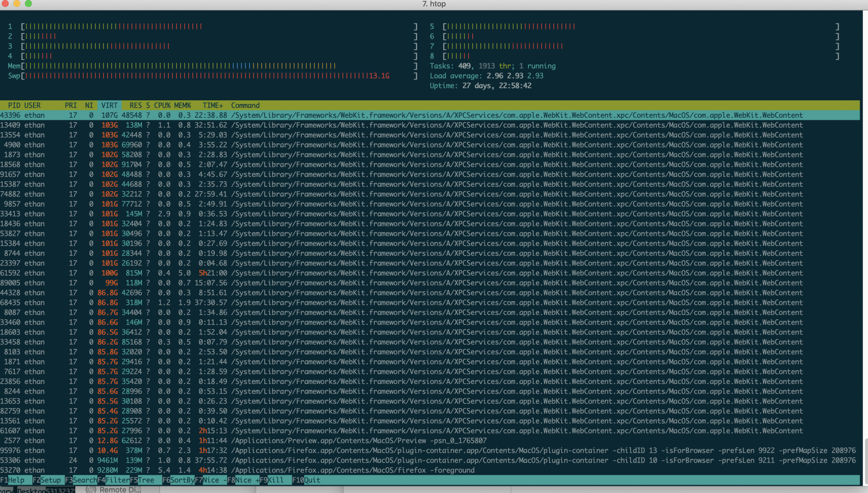Screen dimensions: 868x493
Task: Select the process row with PID 61607
Action: pyautogui.click(x=430, y=431)
